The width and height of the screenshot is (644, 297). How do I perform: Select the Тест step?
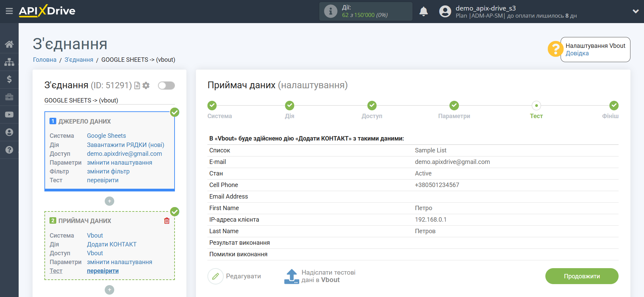pyautogui.click(x=536, y=106)
